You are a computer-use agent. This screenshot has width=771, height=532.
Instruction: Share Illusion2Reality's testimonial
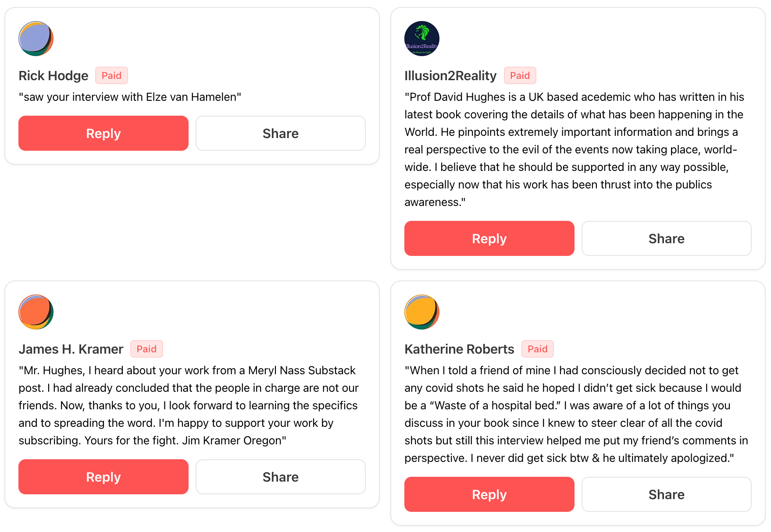point(666,238)
